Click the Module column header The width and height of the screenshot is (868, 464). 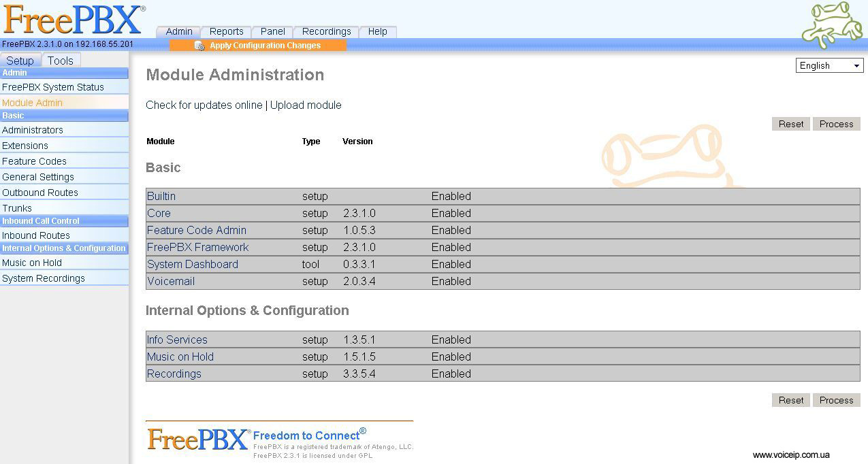[161, 142]
